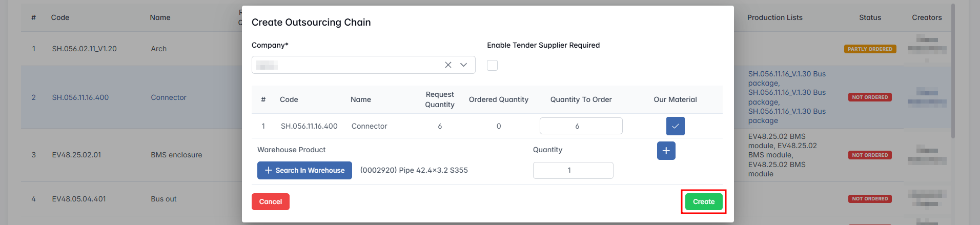This screenshot has width=980, height=225.
Task: Expand the Company dropdown arrow
Action: tap(463, 65)
